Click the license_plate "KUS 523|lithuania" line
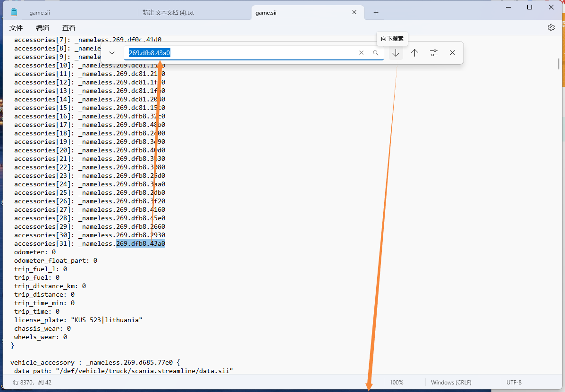This screenshot has height=392, width=565. (78, 320)
